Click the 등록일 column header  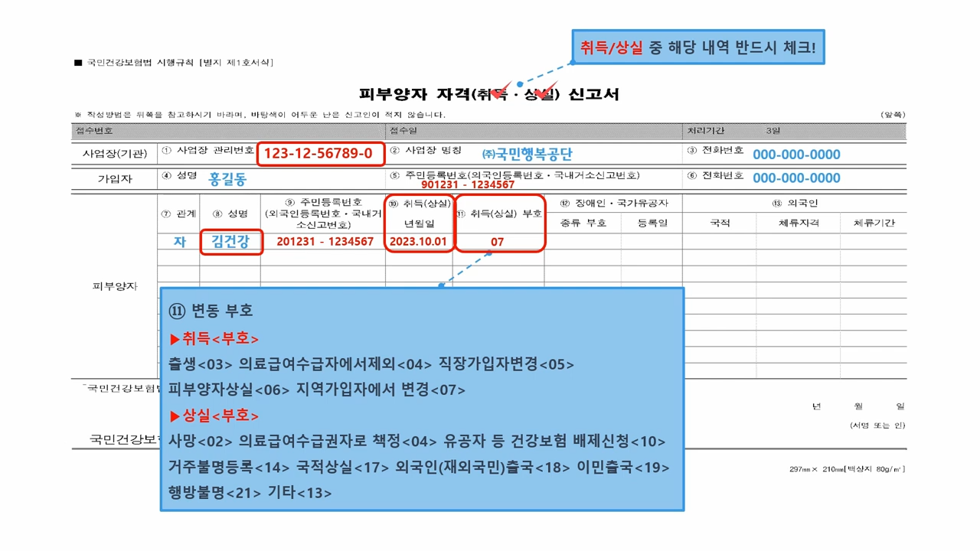click(x=652, y=223)
